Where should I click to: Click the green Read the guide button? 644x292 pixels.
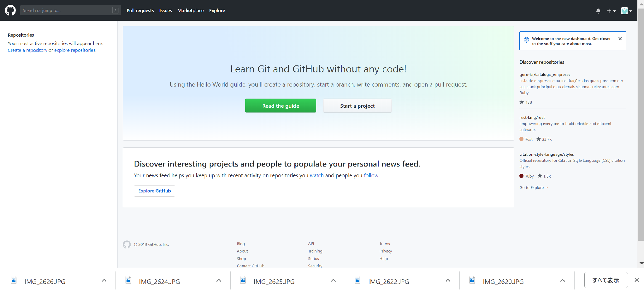point(281,106)
